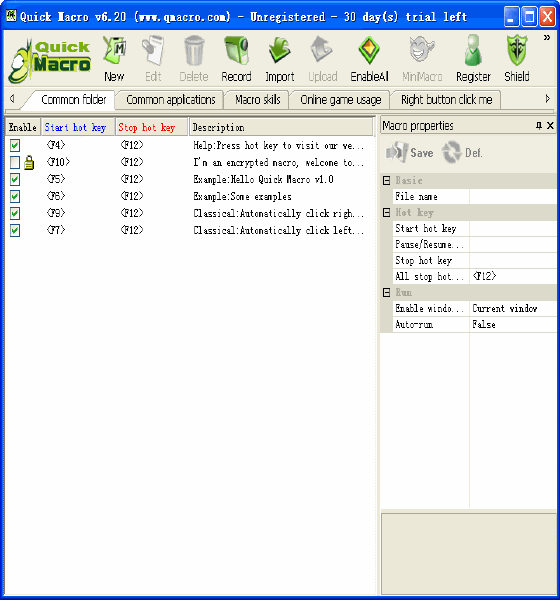Open the Right button click me tab
560x600 pixels.
[446, 100]
